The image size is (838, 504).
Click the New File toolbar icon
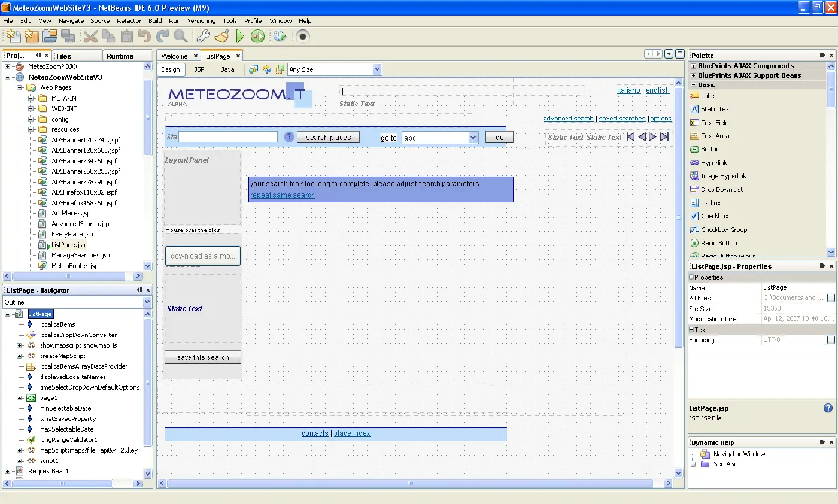13,37
